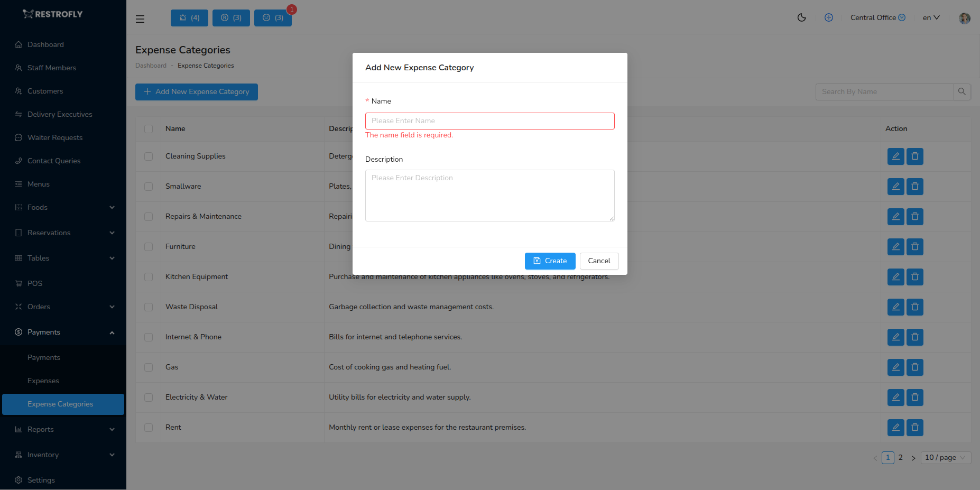
Task: Toggle dark mode using the moon icon
Action: click(x=801, y=17)
